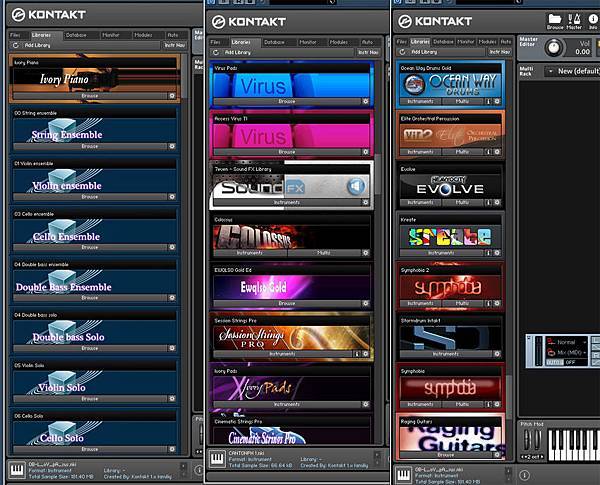Click left window library list scrollbar
Viewport: 600px width, 485px height.
(x=184, y=77)
